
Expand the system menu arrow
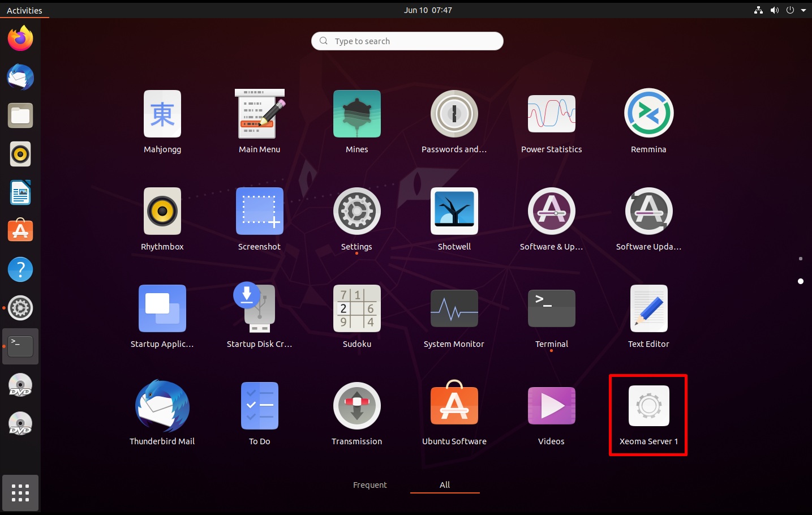803,10
